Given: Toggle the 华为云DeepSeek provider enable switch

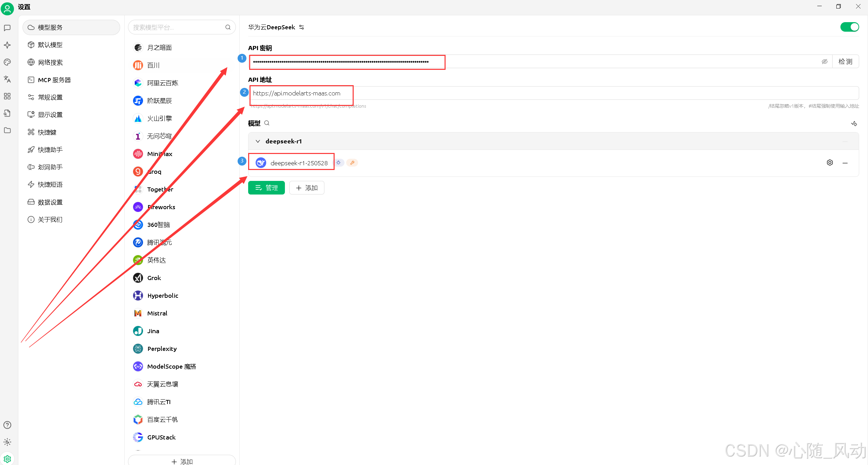Looking at the screenshot, I should [849, 27].
